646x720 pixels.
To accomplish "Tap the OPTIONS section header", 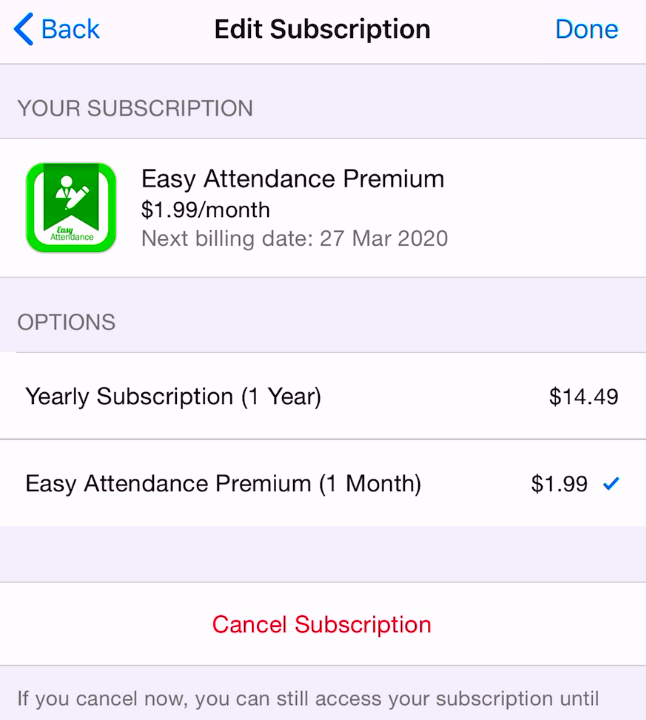I will coord(67,322).
